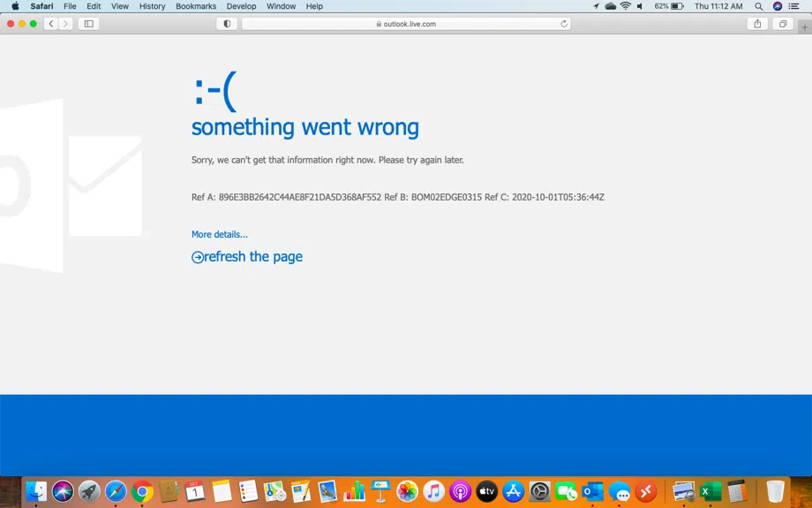Reload page using address bar reload icon
The height and width of the screenshot is (508, 812).
tap(564, 24)
